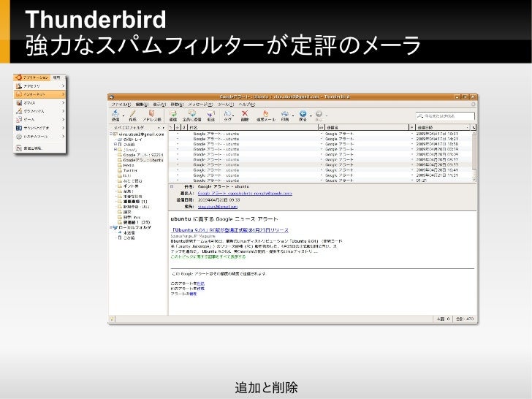This screenshot has height=399, width=532.
Task: Click the 合計: 470 status bar entry
Action: (465, 319)
